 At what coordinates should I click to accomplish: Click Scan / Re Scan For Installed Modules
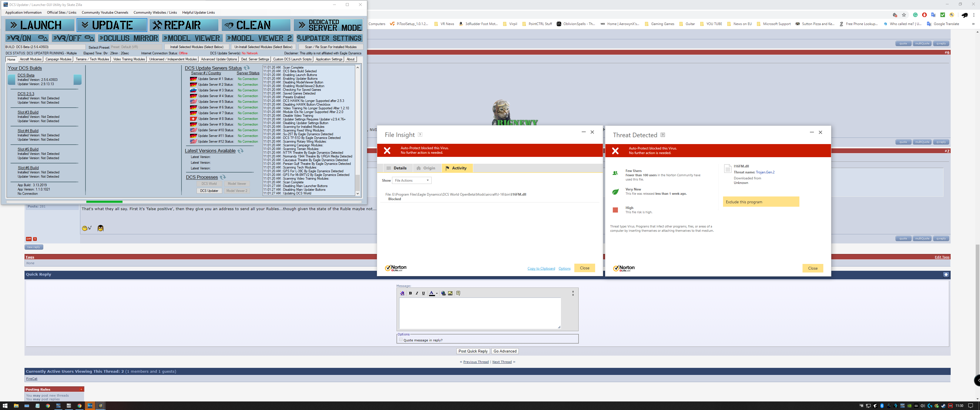click(x=330, y=47)
